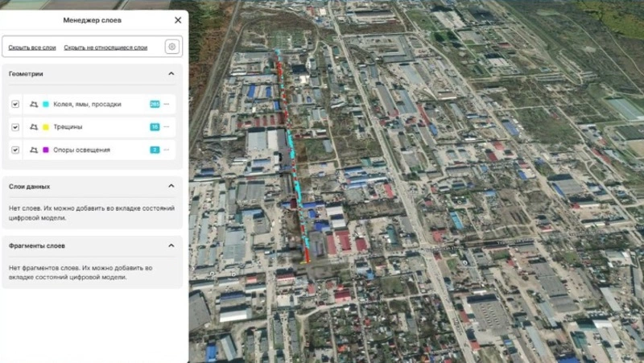Image resolution: width=644 pixels, height=363 pixels.
Task: Open layer manager settings gear
Action: (x=172, y=47)
